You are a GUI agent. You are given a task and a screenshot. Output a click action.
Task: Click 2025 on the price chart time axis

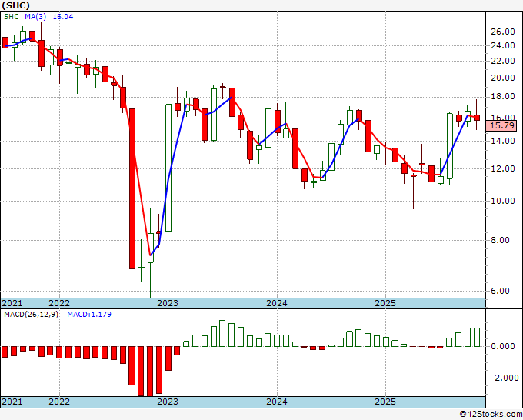point(385,303)
